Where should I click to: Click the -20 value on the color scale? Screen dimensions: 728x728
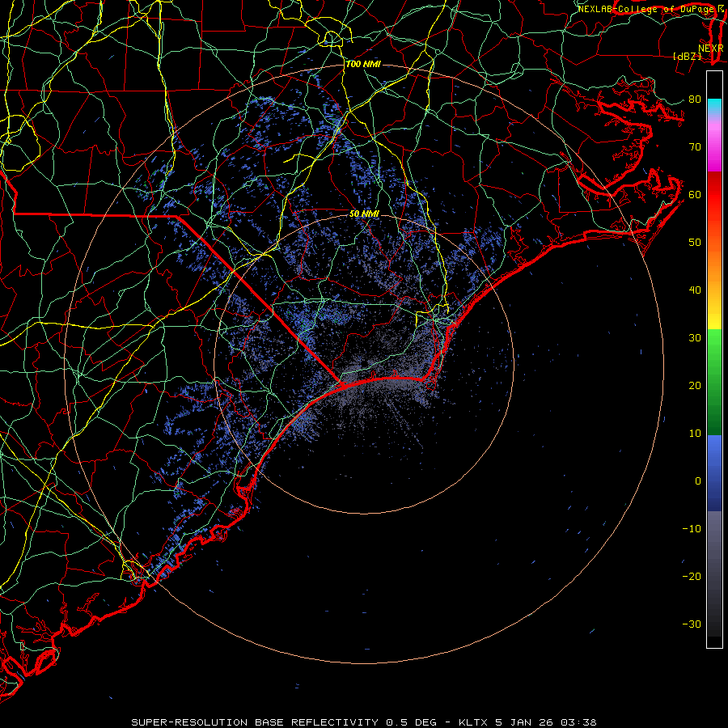click(692, 576)
